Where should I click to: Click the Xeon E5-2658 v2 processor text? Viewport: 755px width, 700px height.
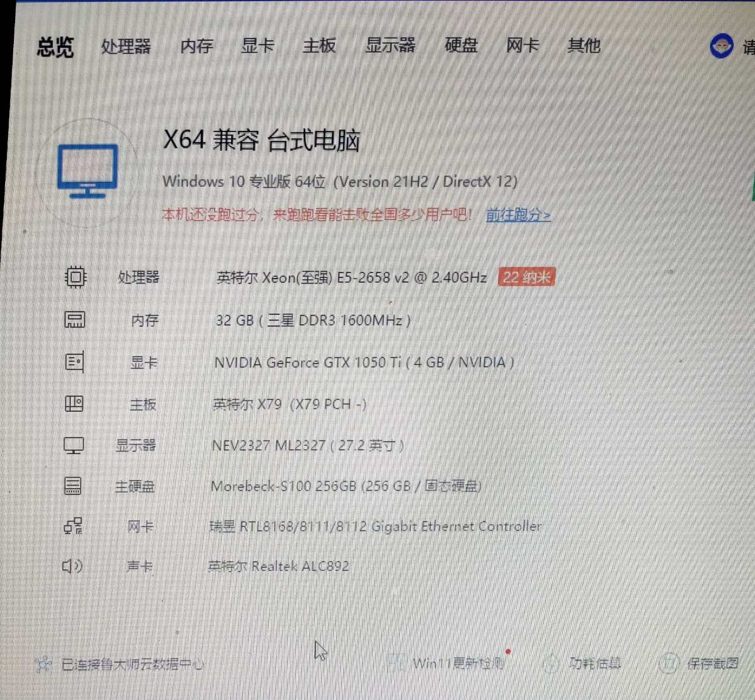(x=352, y=277)
